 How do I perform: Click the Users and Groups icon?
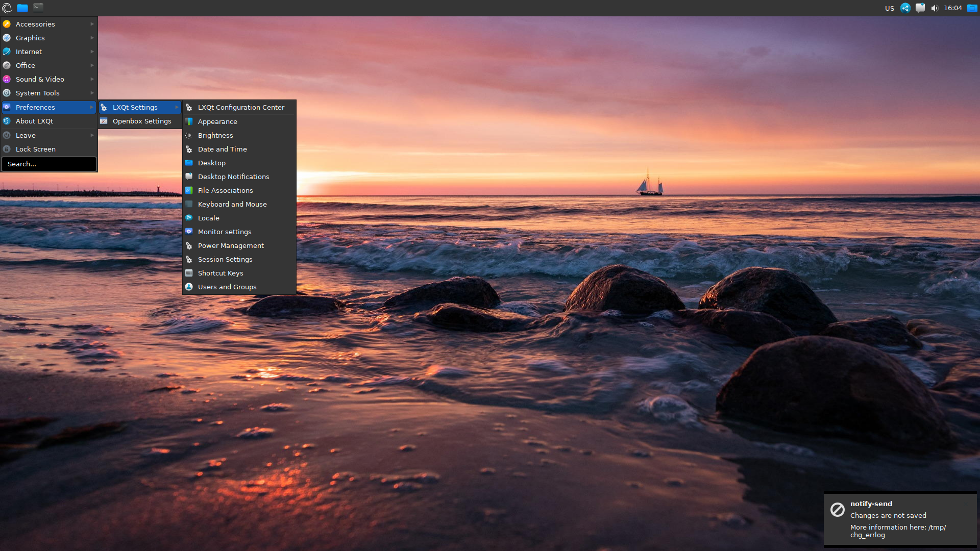(189, 287)
